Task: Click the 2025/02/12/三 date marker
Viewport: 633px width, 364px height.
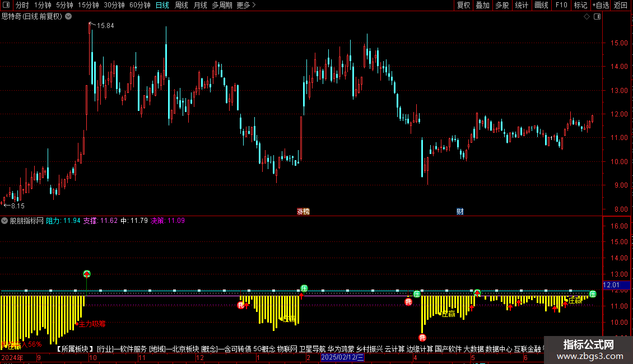Action: [342, 357]
